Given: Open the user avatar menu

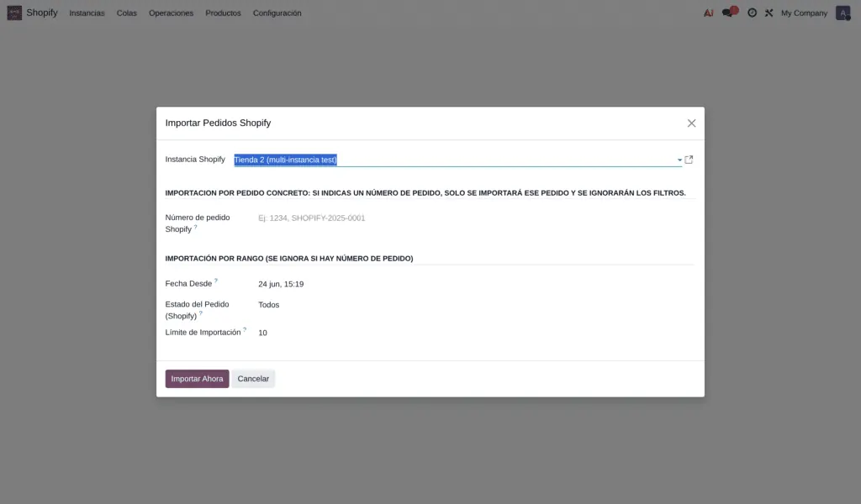Looking at the screenshot, I should [x=843, y=13].
